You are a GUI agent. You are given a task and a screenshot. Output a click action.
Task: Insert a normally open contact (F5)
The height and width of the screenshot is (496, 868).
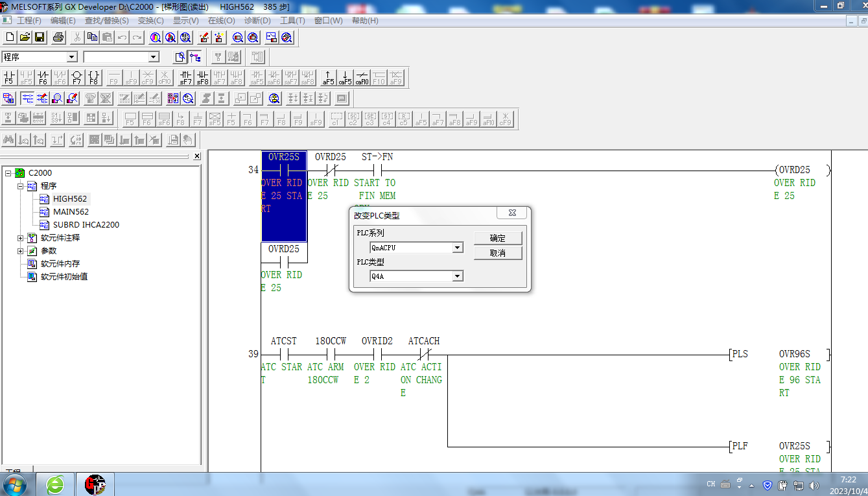(x=9, y=78)
